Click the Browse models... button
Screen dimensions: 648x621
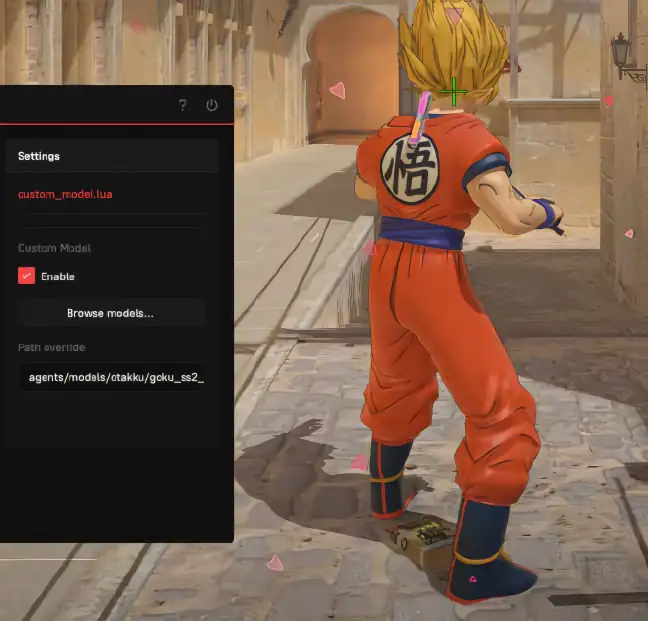pos(112,313)
